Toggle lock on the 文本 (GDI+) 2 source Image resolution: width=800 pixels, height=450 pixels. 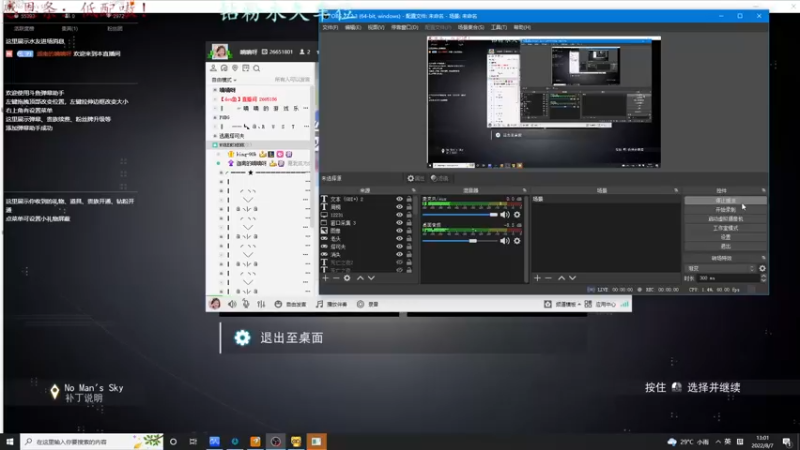click(409, 199)
